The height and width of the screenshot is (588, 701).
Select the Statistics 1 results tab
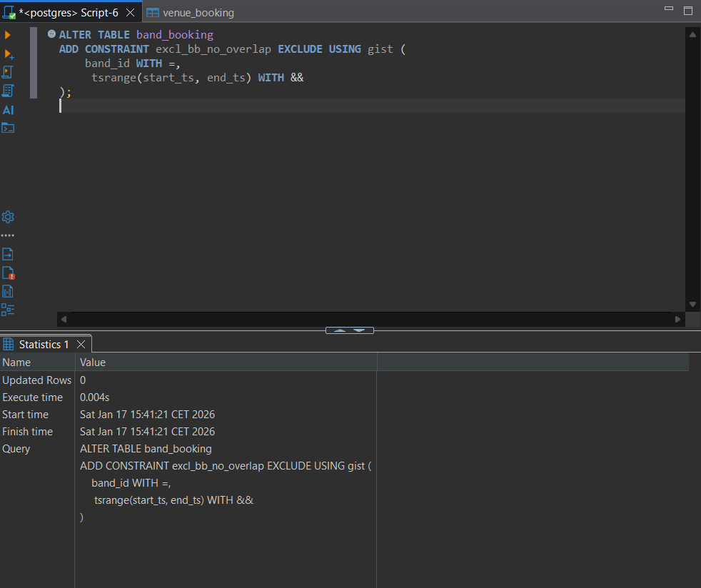pos(44,345)
